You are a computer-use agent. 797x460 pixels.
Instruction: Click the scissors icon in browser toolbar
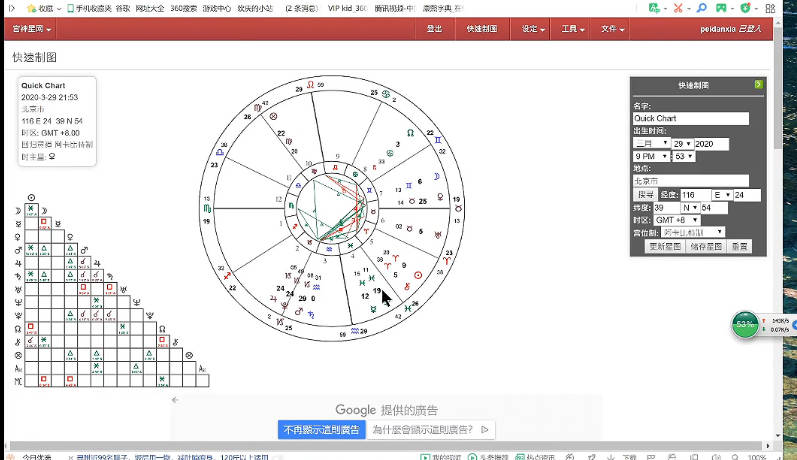708,8
